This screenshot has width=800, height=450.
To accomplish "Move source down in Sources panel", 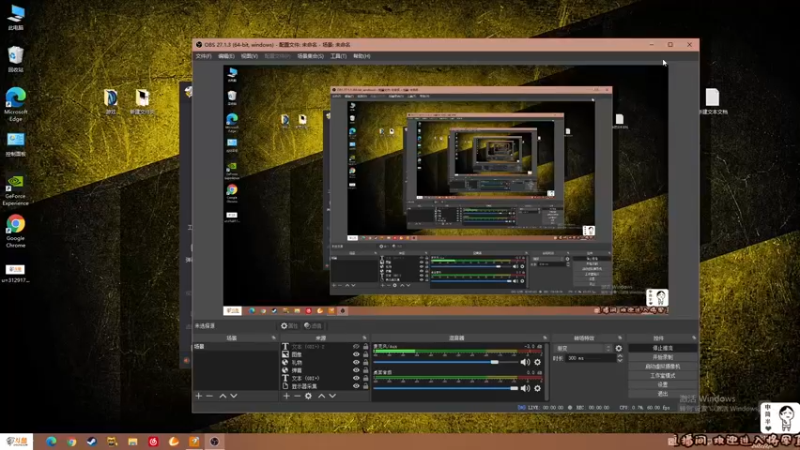I will point(333,396).
